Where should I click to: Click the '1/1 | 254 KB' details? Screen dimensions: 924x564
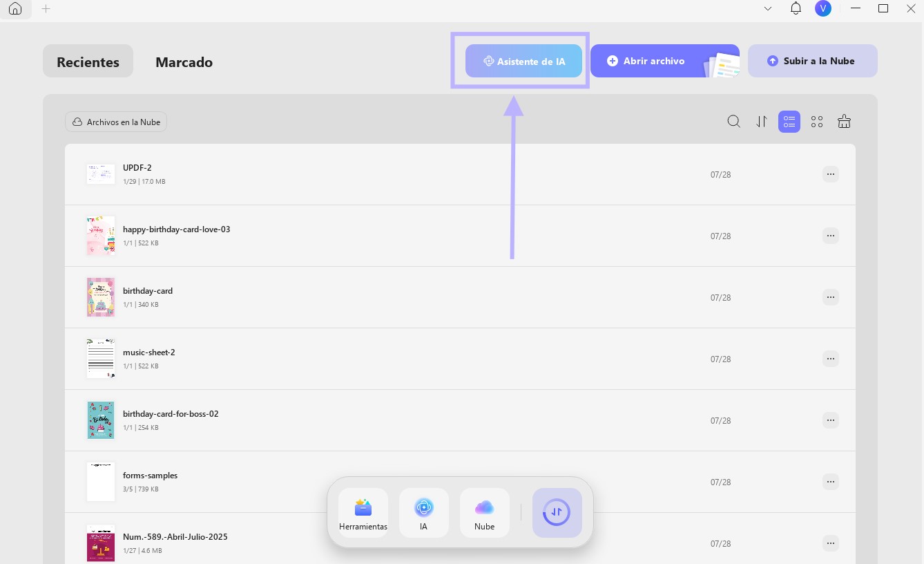[141, 428]
